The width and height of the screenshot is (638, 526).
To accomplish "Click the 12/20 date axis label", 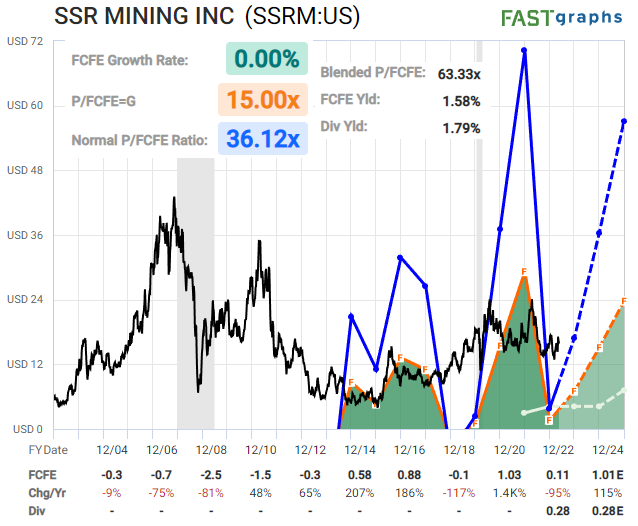I will (x=509, y=450).
